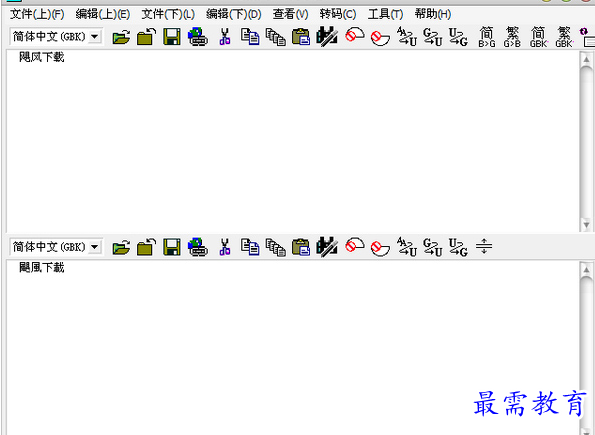Click the text 飓风下载 in the upper pane
The width and height of the screenshot is (595, 435).
(42, 57)
